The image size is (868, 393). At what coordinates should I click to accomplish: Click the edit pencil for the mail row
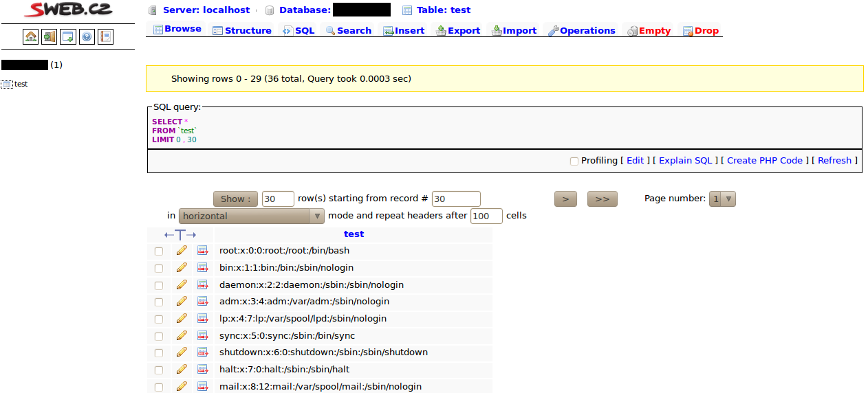182,386
